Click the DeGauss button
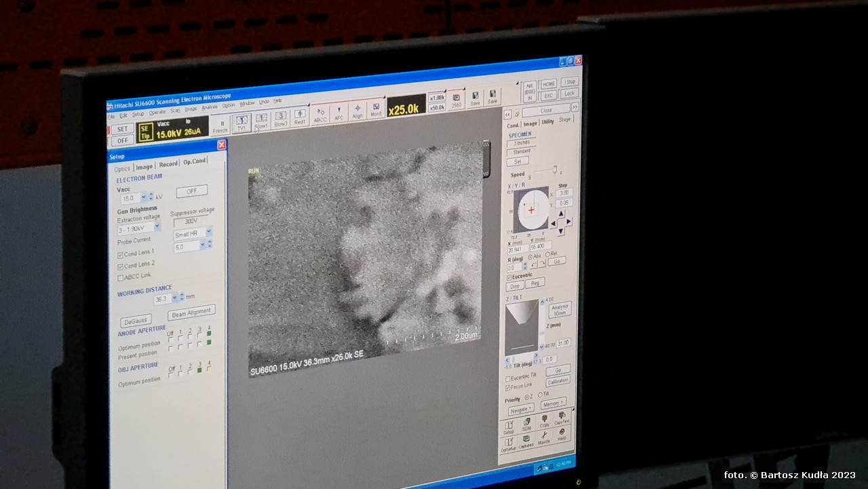This screenshot has width=868, height=489. tap(136, 321)
